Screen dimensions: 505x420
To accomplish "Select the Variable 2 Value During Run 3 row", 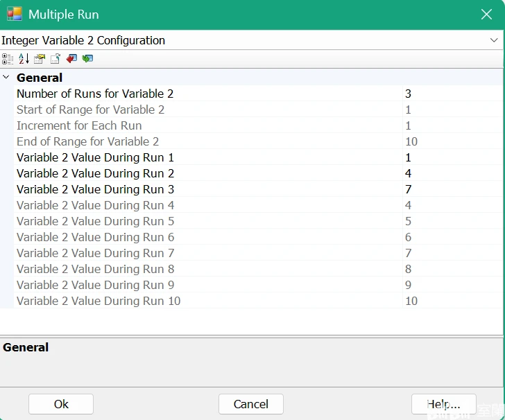I will 95,189.
